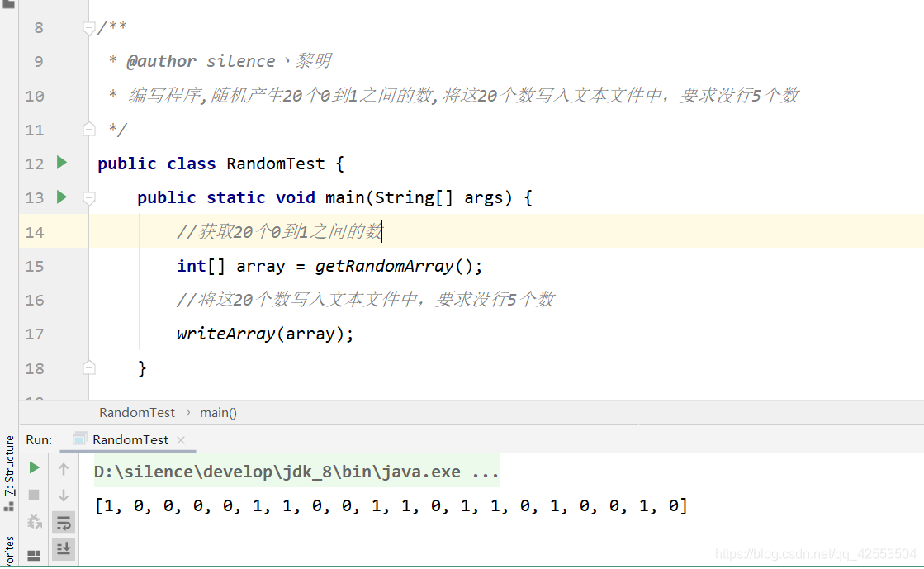Run main method via gutter icon on line 13
The height and width of the screenshot is (569, 924).
[61, 197]
